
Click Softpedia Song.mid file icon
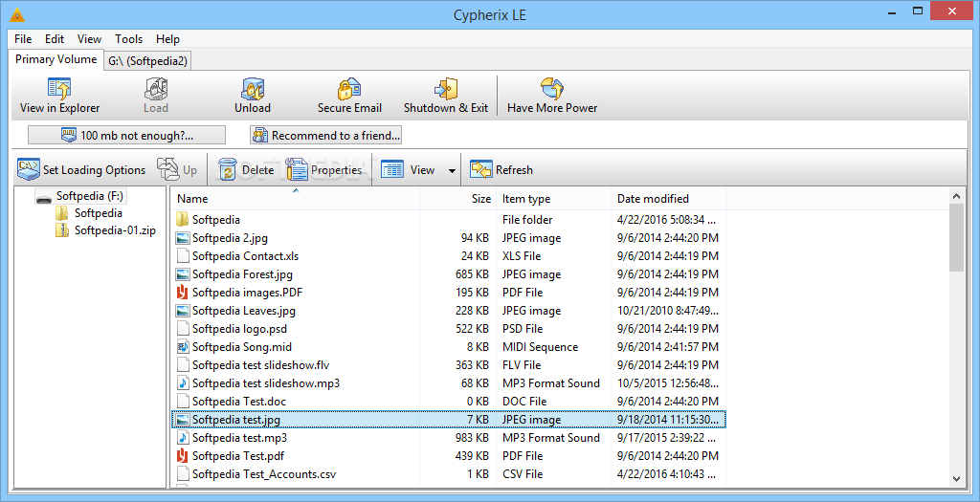[183, 346]
